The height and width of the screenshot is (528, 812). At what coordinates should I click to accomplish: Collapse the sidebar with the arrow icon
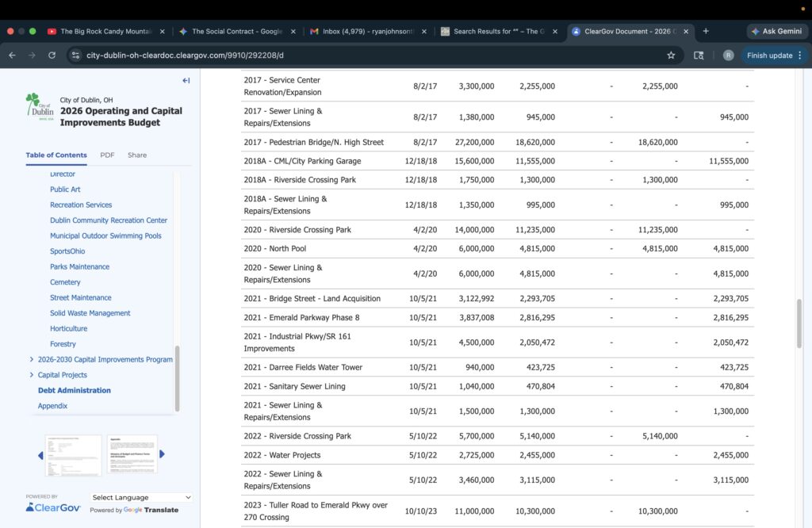(x=186, y=80)
